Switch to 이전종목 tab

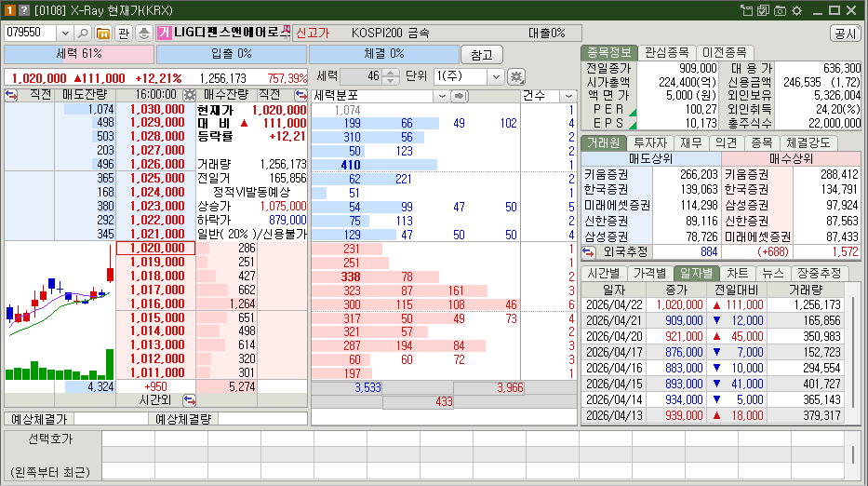tap(725, 53)
